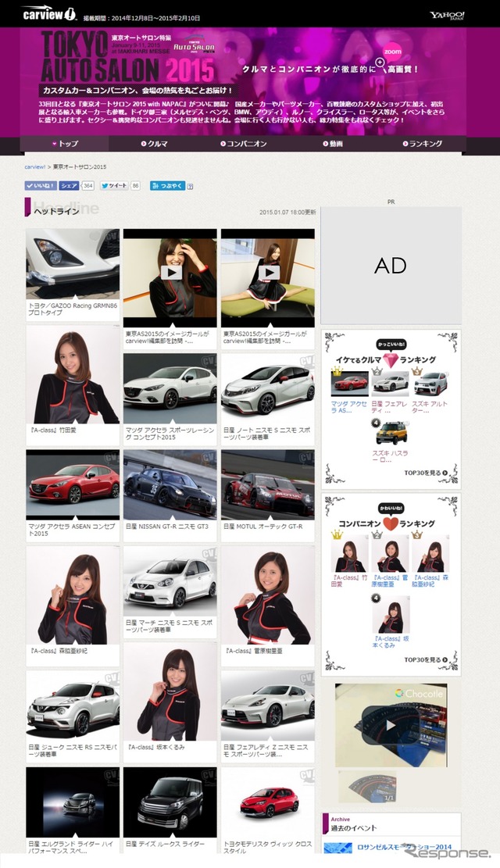
Task: Switch to the トップ tab
Action: pos(65,144)
